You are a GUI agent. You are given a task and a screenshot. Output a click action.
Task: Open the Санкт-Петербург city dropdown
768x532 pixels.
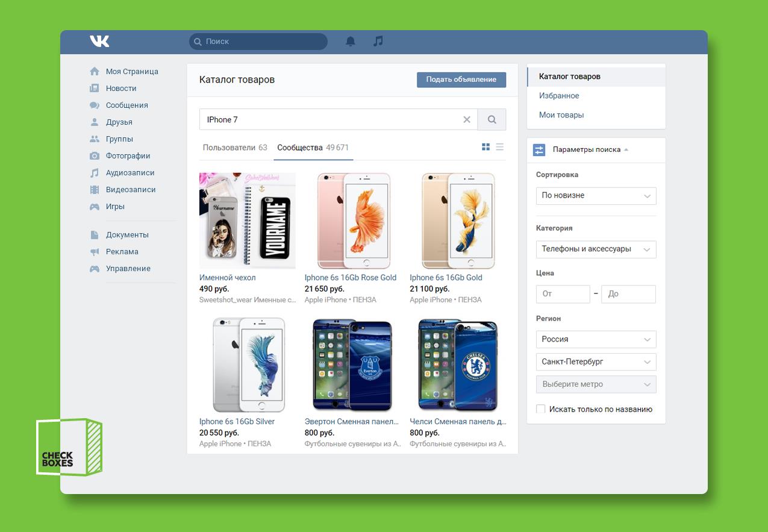pyautogui.click(x=596, y=361)
